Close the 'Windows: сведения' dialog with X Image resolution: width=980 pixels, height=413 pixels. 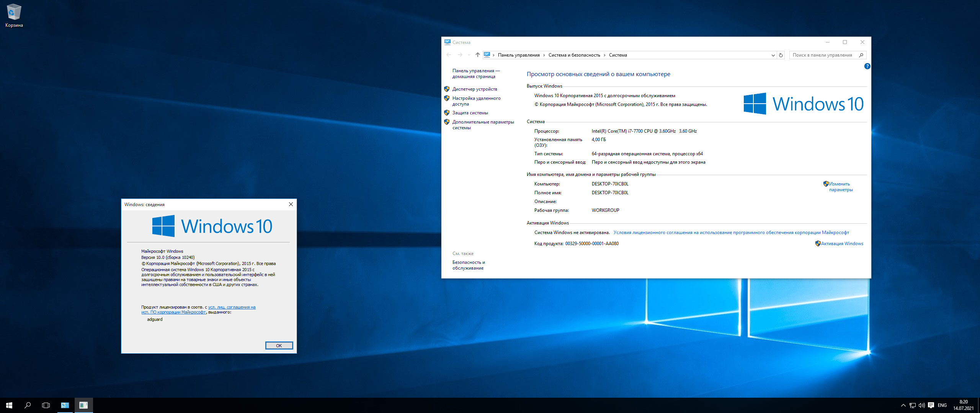pos(291,204)
